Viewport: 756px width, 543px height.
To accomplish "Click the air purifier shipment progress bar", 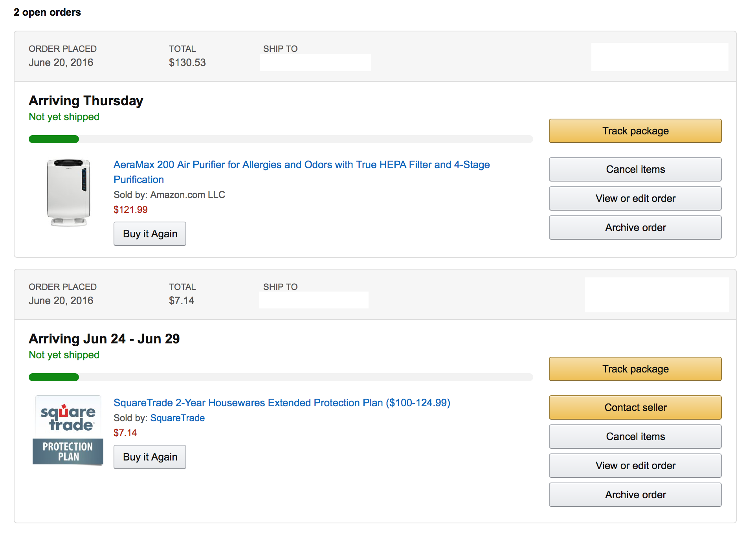I will [281, 139].
